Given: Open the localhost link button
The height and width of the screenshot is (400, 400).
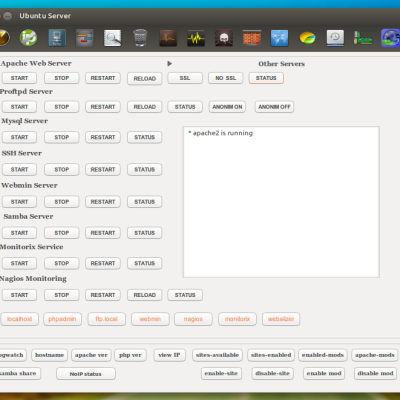Looking at the screenshot, I should 20,319.
